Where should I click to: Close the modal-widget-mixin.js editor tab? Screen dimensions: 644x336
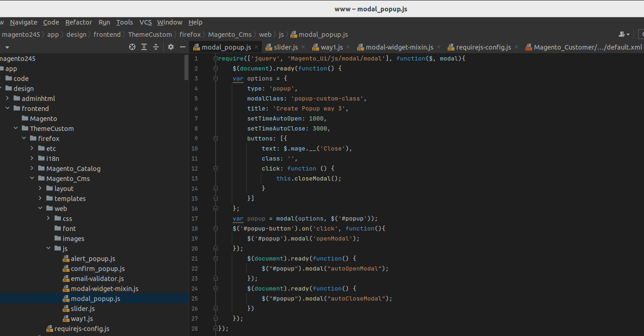click(439, 47)
